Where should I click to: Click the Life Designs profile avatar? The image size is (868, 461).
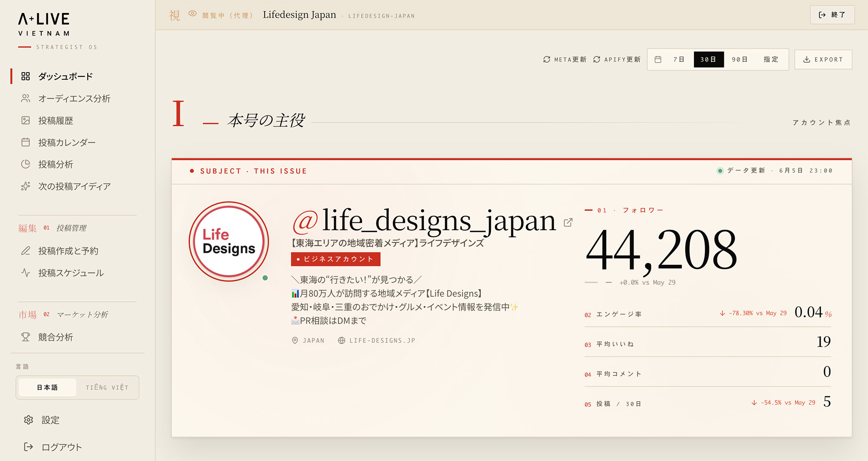point(229,241)
